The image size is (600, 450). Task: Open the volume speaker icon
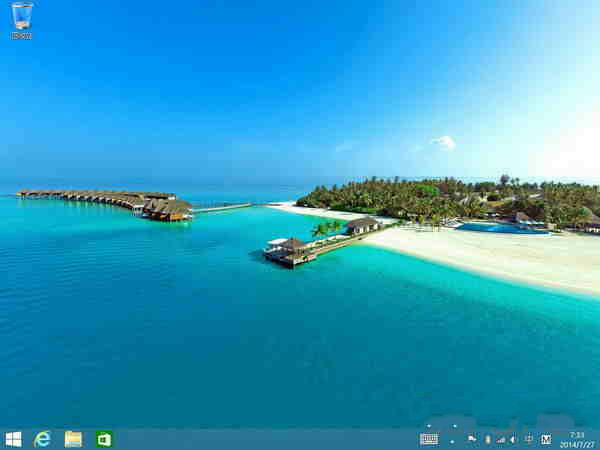[513, 439]
